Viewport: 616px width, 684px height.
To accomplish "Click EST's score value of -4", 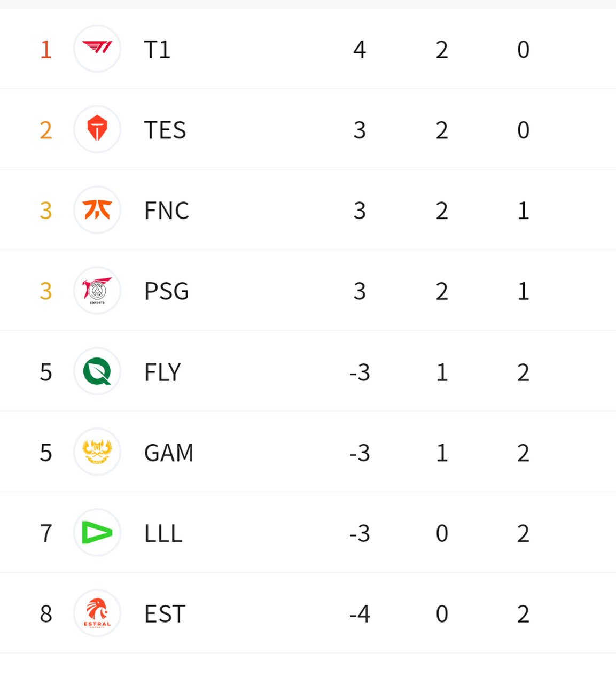I will 360,615.
